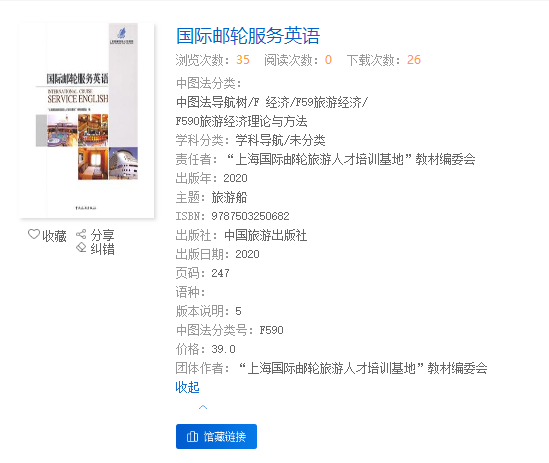Click the 分享 label
This screenshot has width=549, height=463.
tap(102, 235)
